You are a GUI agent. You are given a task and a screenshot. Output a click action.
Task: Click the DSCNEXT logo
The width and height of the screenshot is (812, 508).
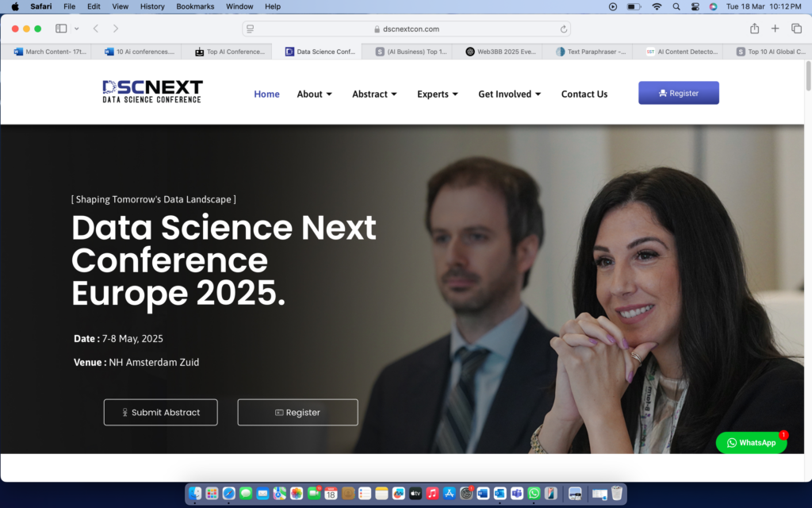point(152,92)
